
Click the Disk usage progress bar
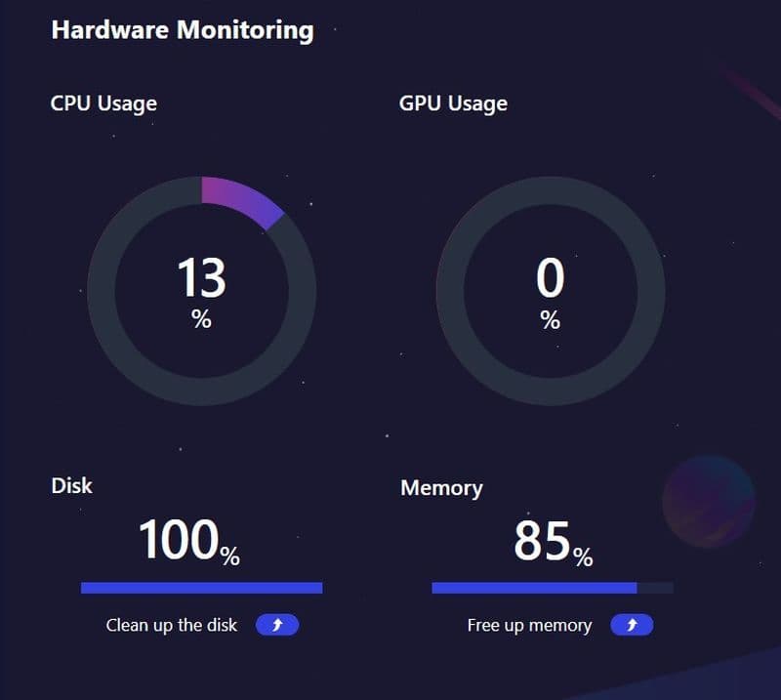(x=202, y=588)
